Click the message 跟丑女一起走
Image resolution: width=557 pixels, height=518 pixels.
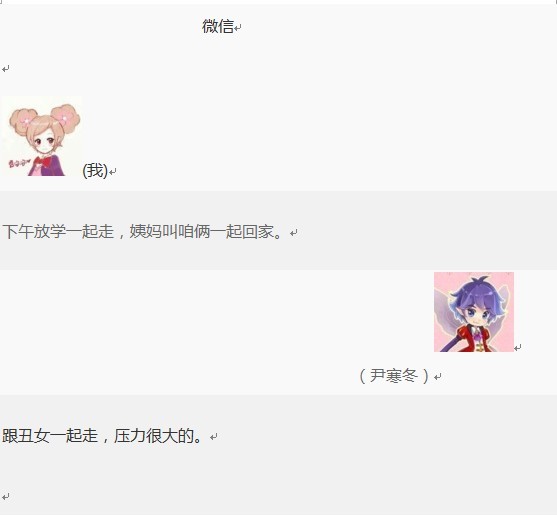pyautogui.click(x=50, y=436)
